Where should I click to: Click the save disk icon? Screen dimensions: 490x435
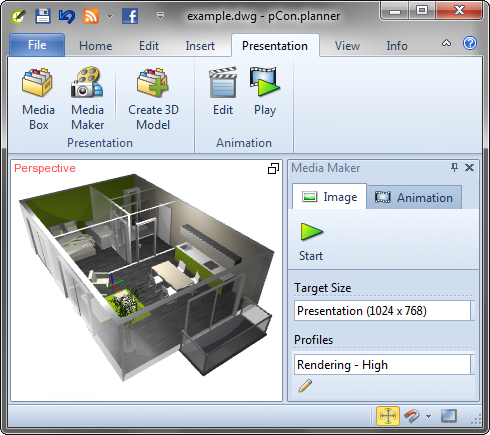43,16
